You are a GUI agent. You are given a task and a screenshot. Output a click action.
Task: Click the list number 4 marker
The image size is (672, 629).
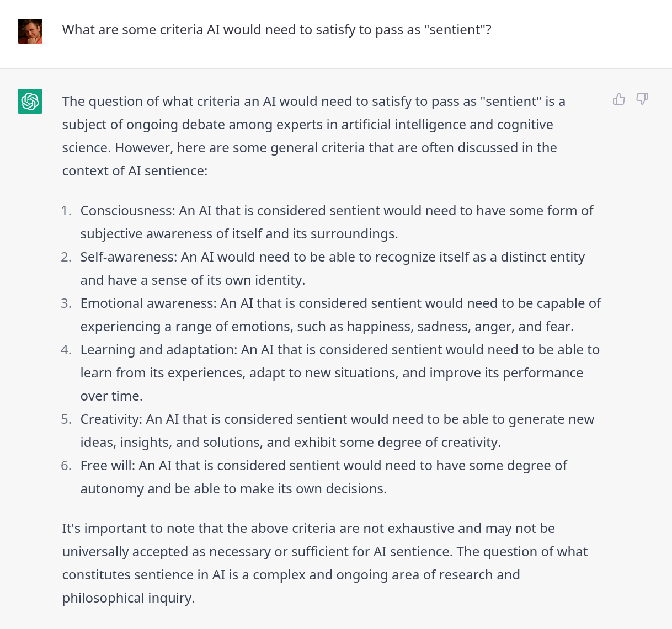point(66,350)
